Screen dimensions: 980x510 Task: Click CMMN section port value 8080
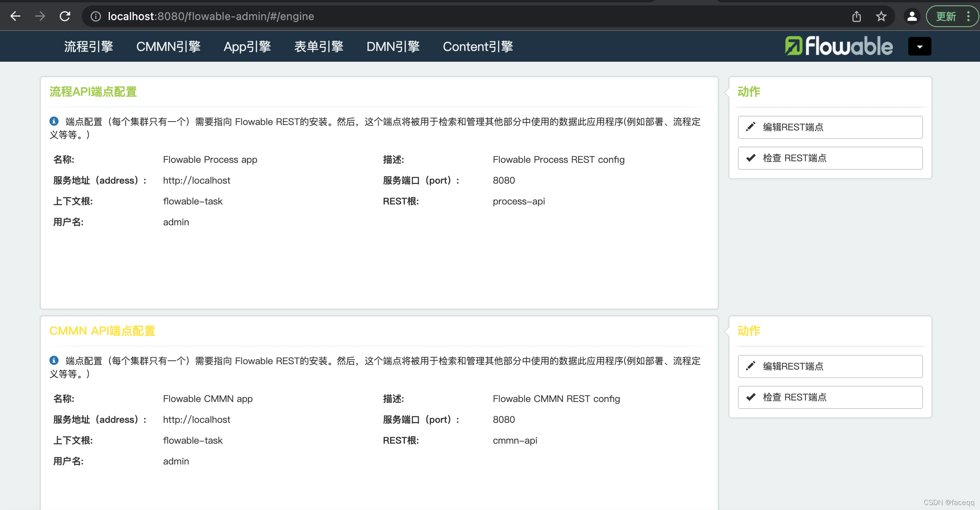point(503,419)
